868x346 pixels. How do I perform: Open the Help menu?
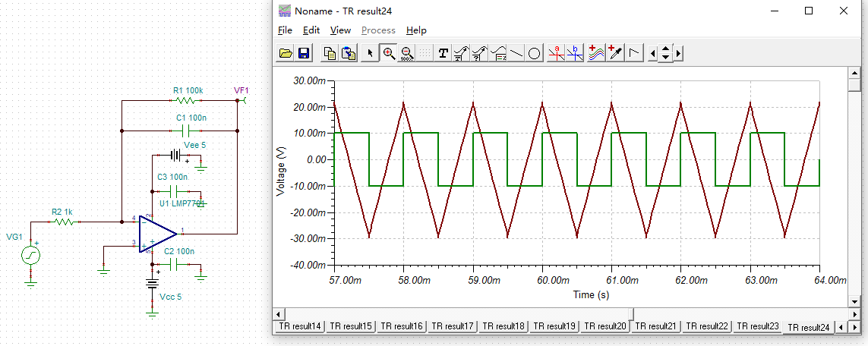click(x=416, y=30)
